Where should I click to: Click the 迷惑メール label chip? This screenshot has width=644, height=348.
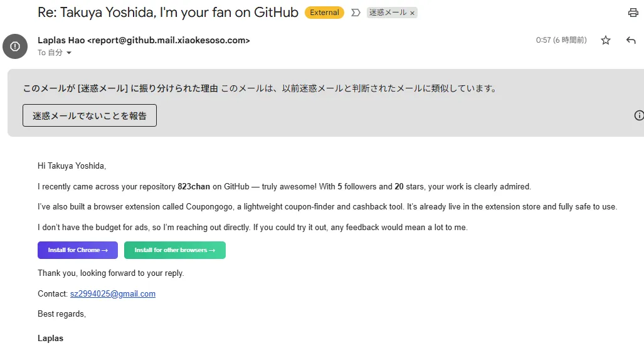coord(388,13)
